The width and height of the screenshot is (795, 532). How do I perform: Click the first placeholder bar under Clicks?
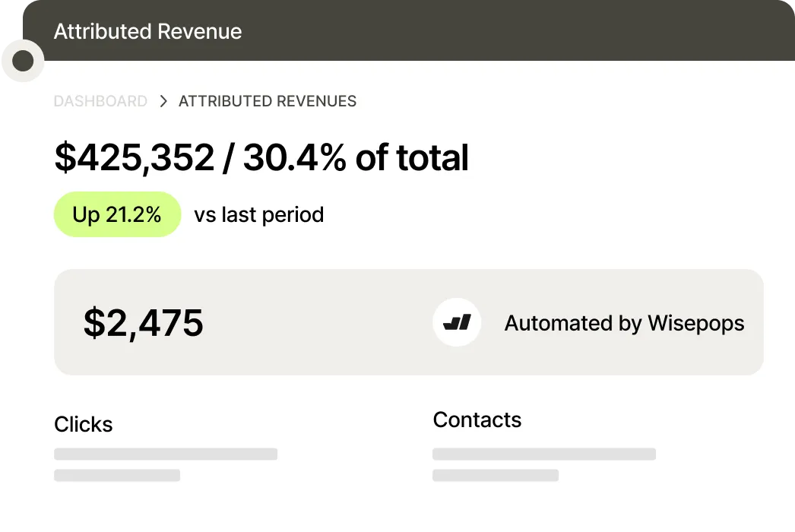tap(166, 454)
